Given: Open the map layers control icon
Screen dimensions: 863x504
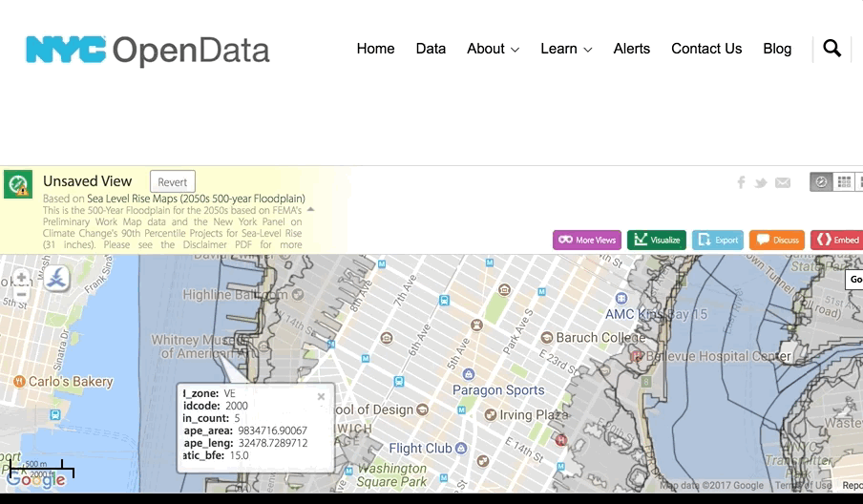Looking at the screenshot, I should tap(56, 278).
